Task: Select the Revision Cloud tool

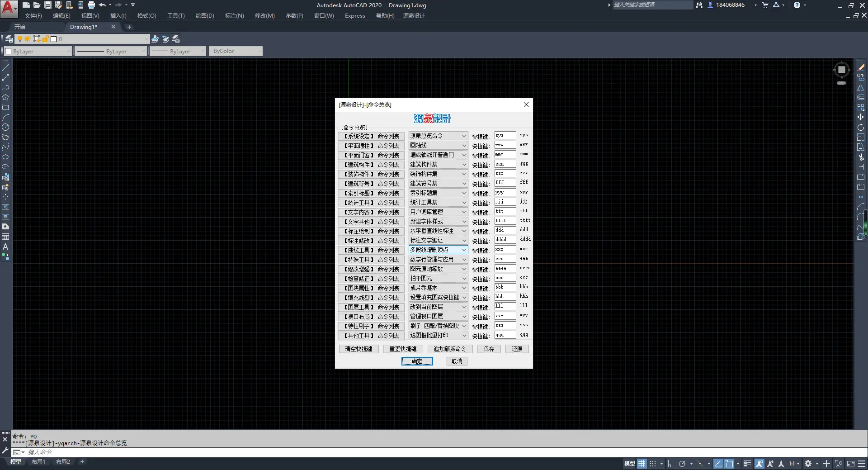Action: point(5,137)
